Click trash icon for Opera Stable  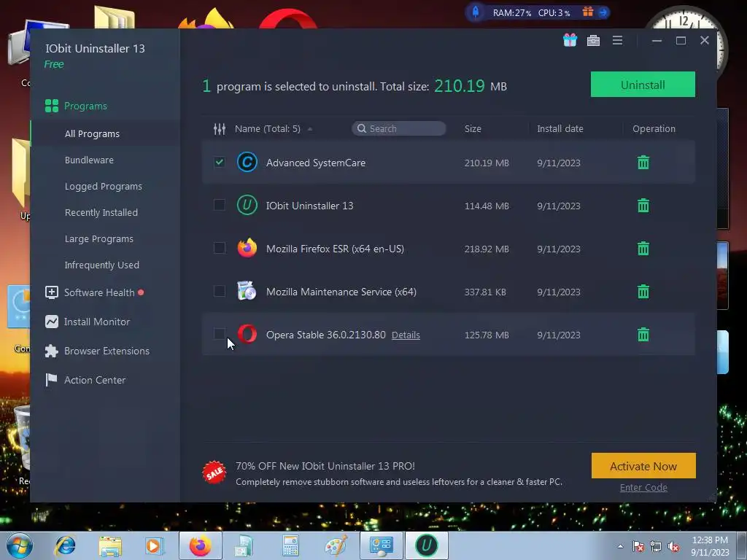pyautogui.click(x=643, y=334)
